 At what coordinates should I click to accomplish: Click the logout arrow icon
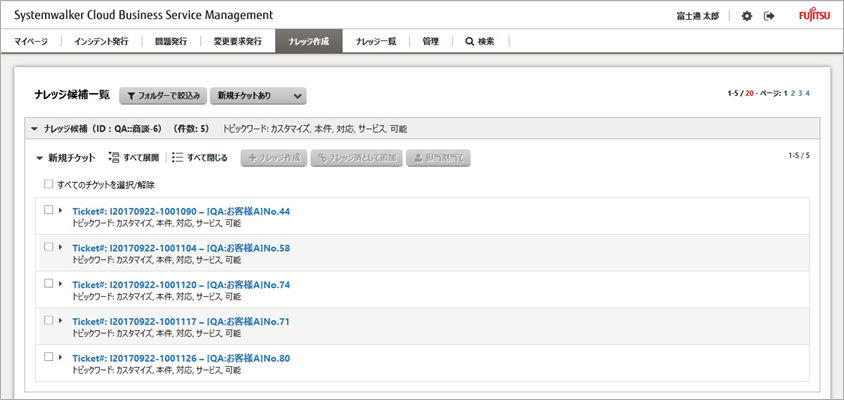click(x=769, y=16)
